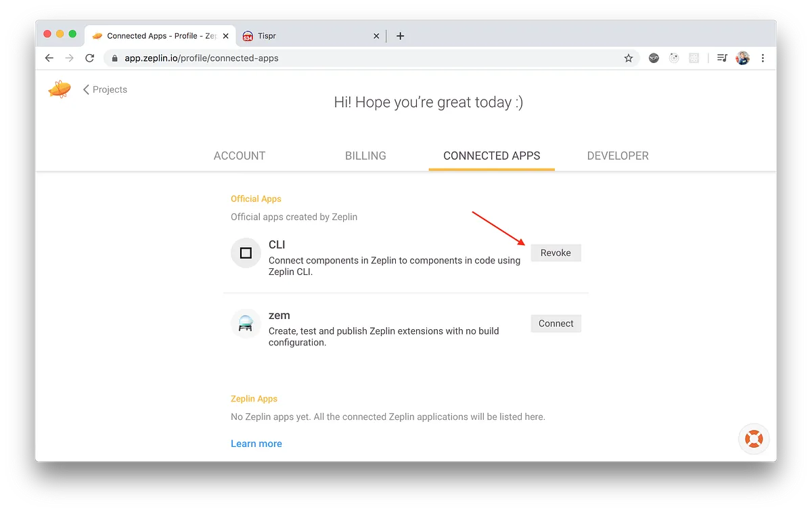Open the BILLING tab
This screenshot has height=512, width=812.
coord(365,156)
